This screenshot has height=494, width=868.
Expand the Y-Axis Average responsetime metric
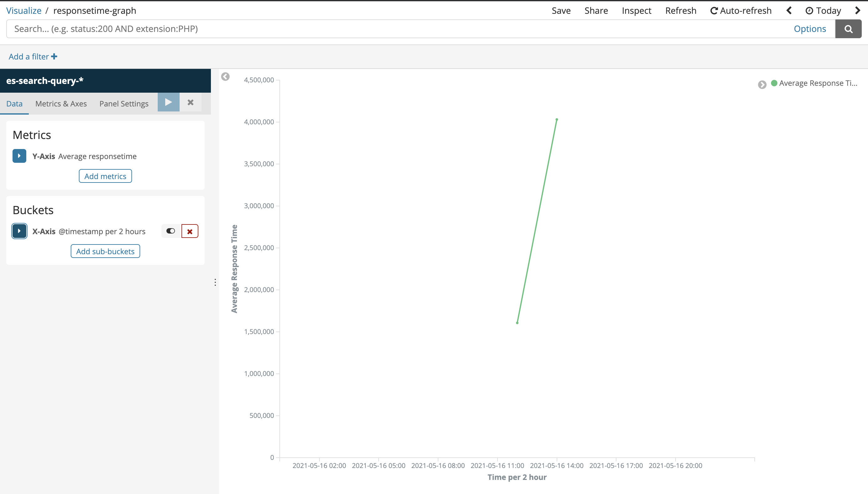(x=19, y=156)
